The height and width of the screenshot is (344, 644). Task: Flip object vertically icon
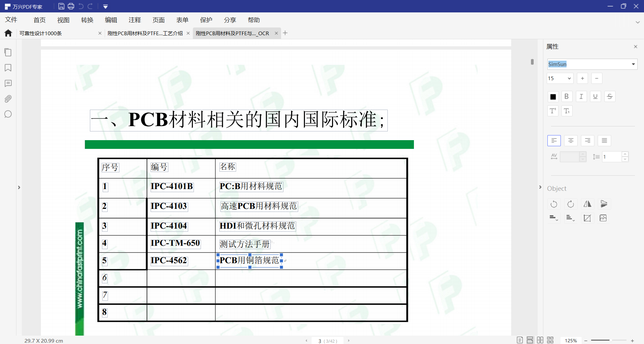click(604, 204)
